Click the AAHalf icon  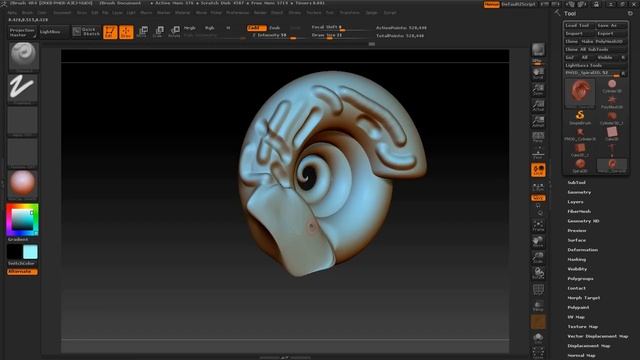[538, 122]
